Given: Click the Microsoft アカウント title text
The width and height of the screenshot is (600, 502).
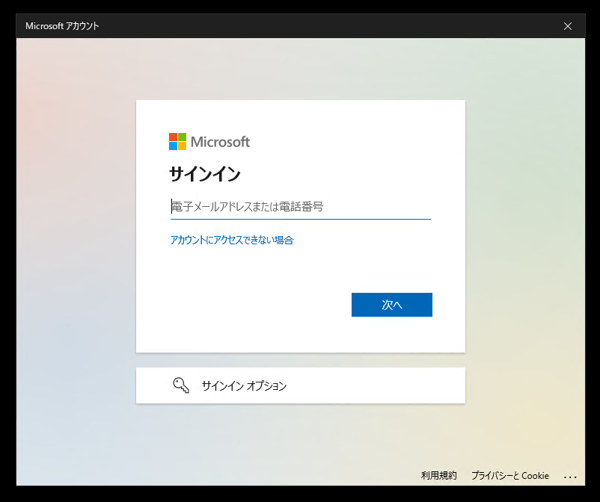Looking at the screenshot, I should tap(62, 26).
